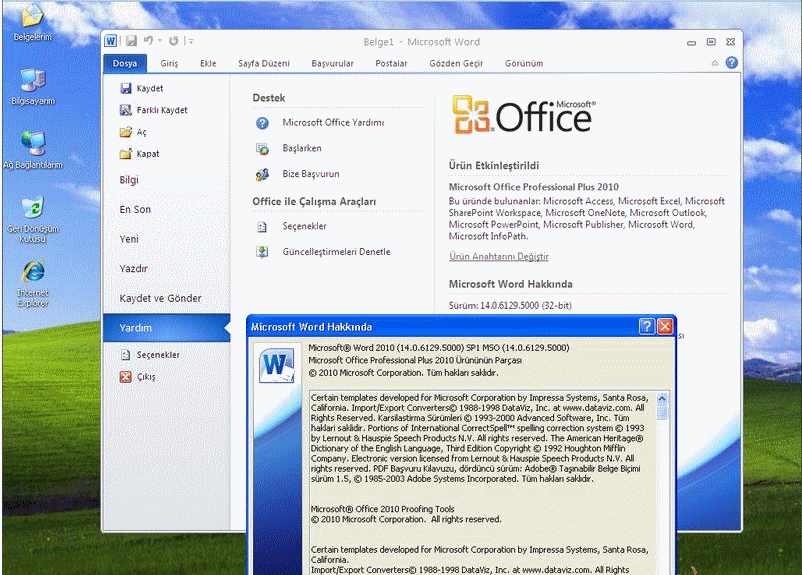Click the Dosya tab
The image size is (802, 575).
tap(125, 63)
